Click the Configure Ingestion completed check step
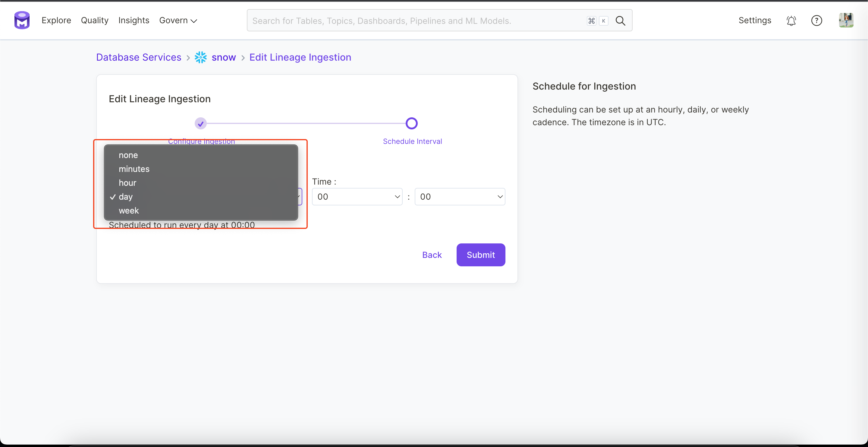Screen dimensions: 868x447 [x=200, y=123]
